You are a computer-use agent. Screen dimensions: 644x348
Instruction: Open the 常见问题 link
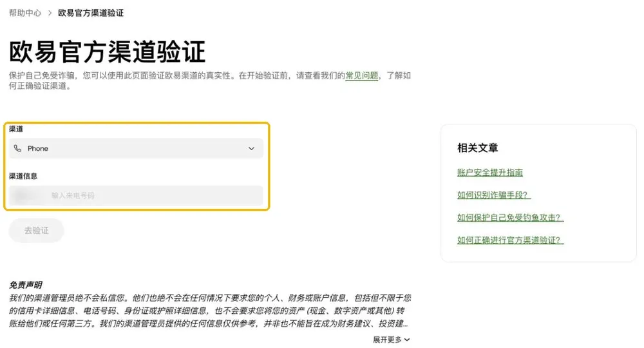pos(361,75)
